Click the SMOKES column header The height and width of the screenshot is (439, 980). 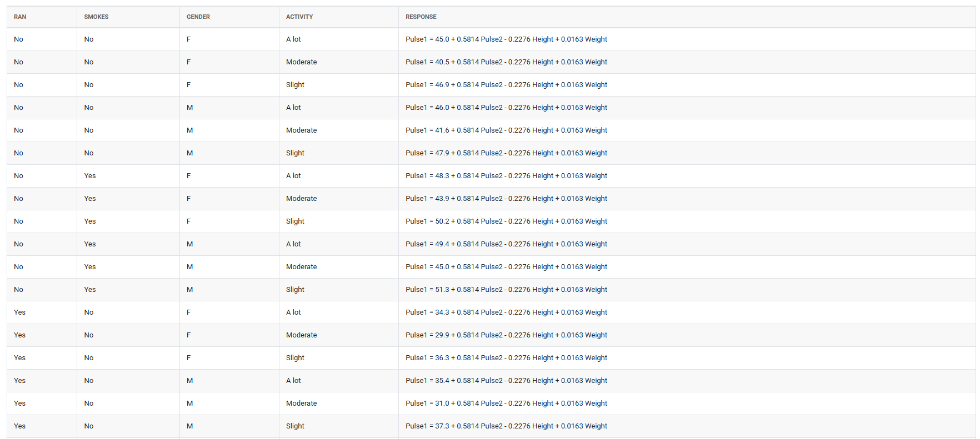tap(96, 17)
